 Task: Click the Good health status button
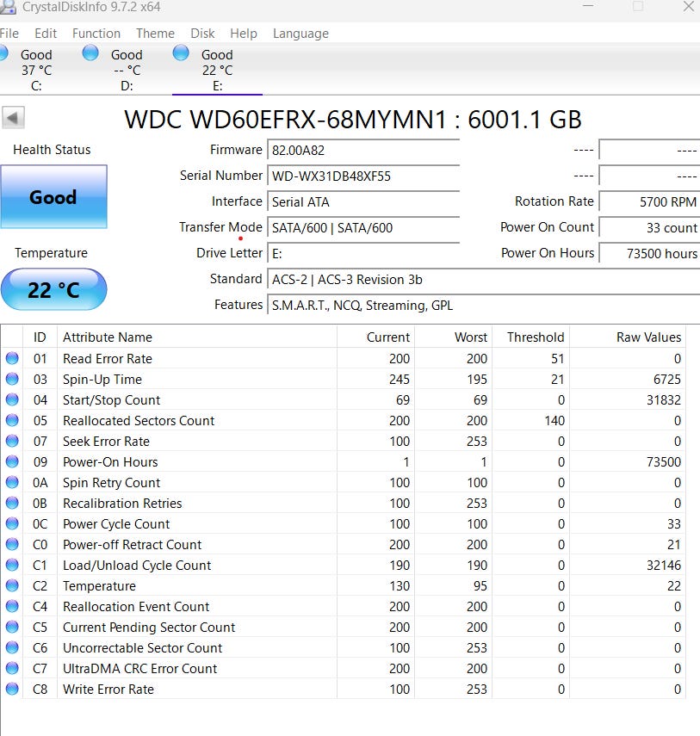(53, 197)
